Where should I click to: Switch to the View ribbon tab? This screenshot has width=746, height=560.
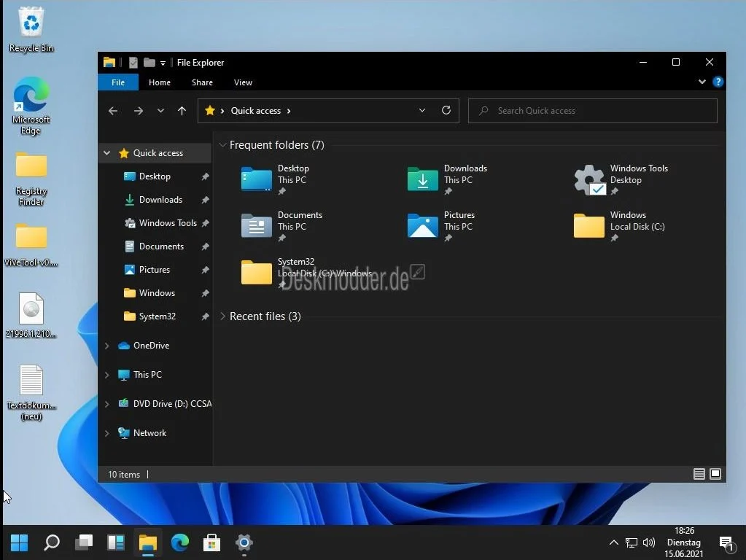pos(243,82)
